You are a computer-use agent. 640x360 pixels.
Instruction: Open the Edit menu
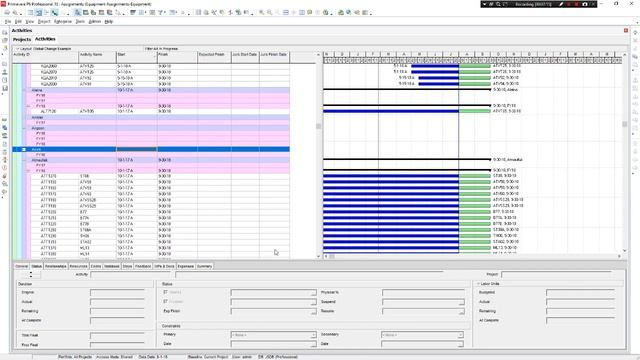(x=18, y=21)
